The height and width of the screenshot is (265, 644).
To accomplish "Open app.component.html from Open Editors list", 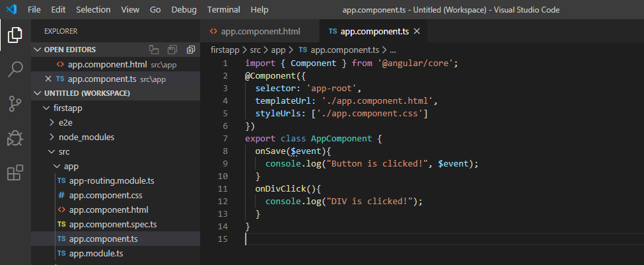I will (x=107, y=65).
